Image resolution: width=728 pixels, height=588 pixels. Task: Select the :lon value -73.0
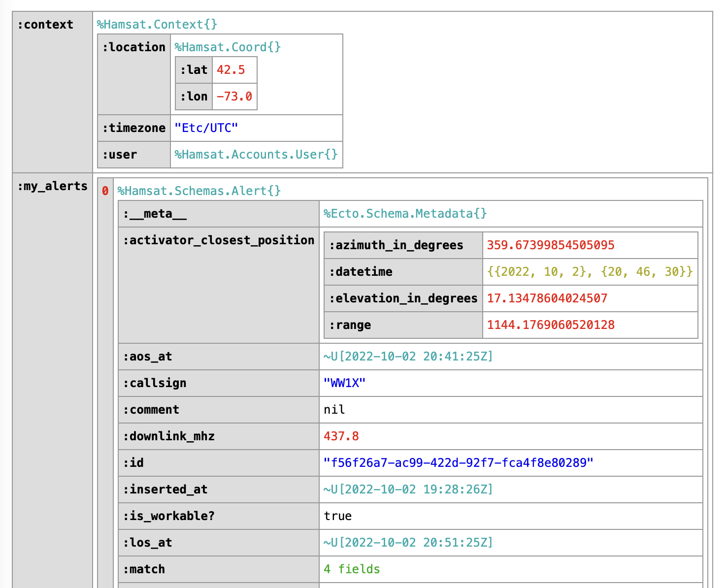pyautogui.click(x=234, y=97)
